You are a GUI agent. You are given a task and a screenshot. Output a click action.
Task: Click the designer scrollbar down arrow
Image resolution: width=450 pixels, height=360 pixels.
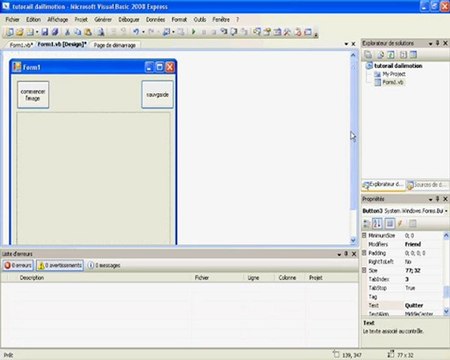coord(353,240)
